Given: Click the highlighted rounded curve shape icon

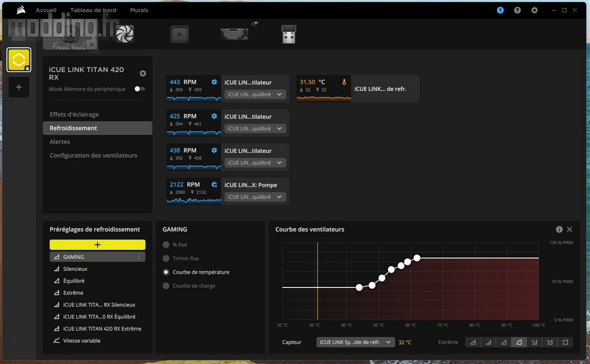Looking at the screenshot, I should click(x=519, y=342).
